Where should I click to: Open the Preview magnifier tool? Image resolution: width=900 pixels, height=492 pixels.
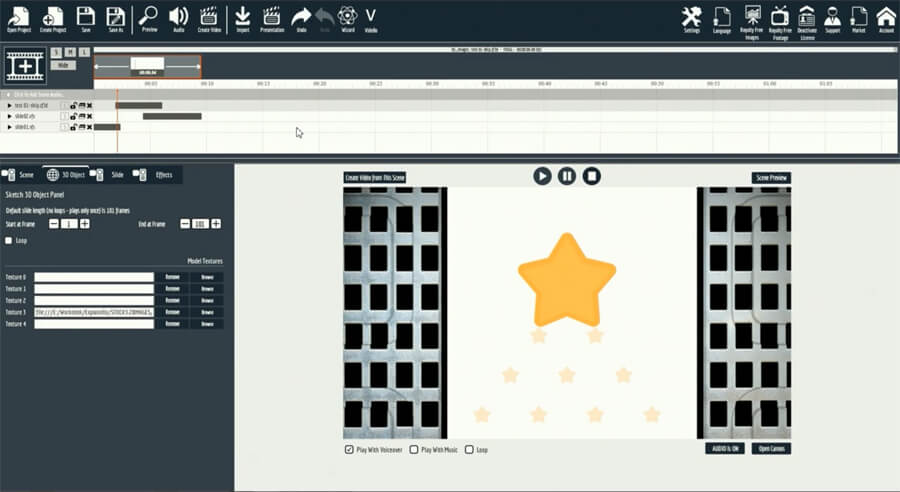[x=149, y=20]
